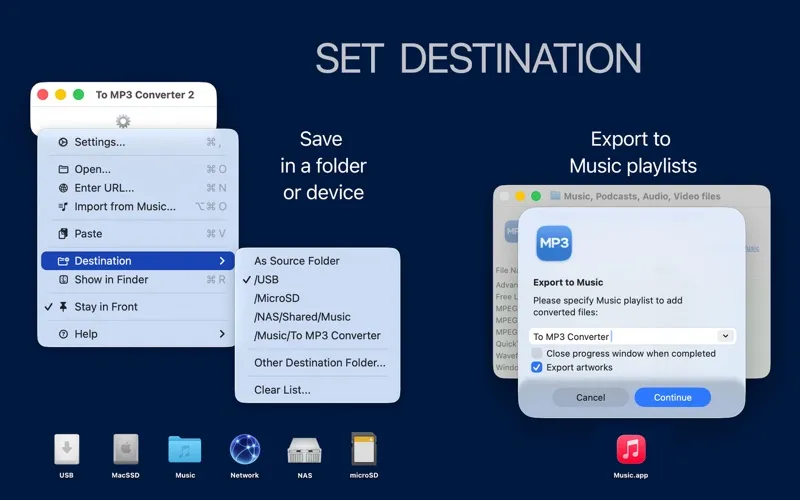Click the Continue button
The width and height of the screenshot is (800, 500).
pyautogui.click(x=672, y=397)
